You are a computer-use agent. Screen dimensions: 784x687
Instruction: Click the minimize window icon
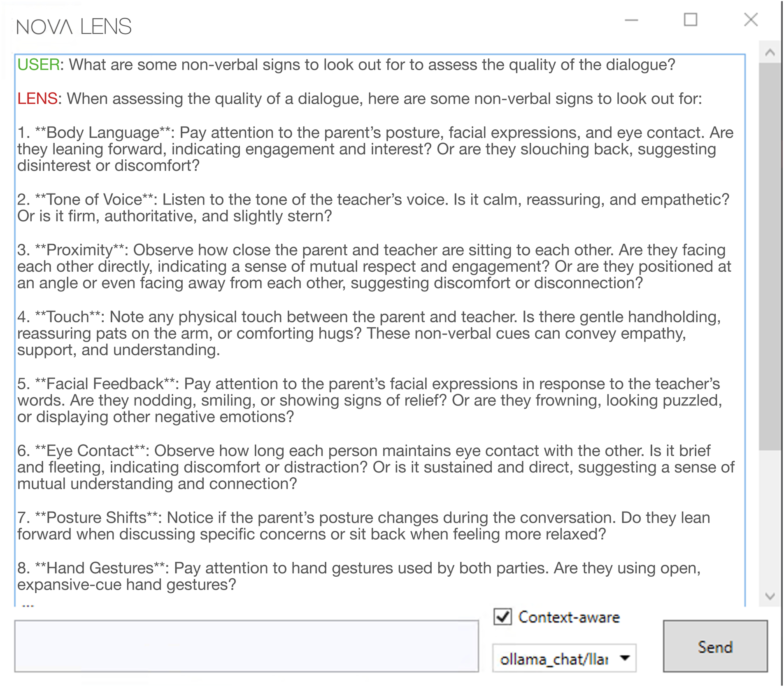click(x=631, y=19)
